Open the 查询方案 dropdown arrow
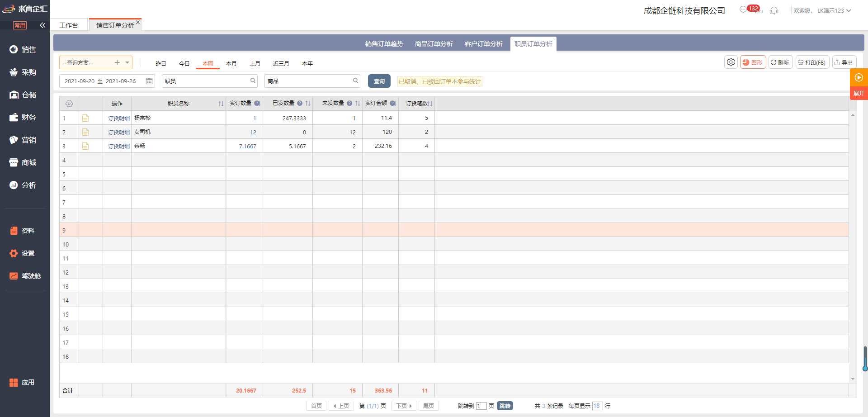 pyautogui.click(x=127, y=62)
